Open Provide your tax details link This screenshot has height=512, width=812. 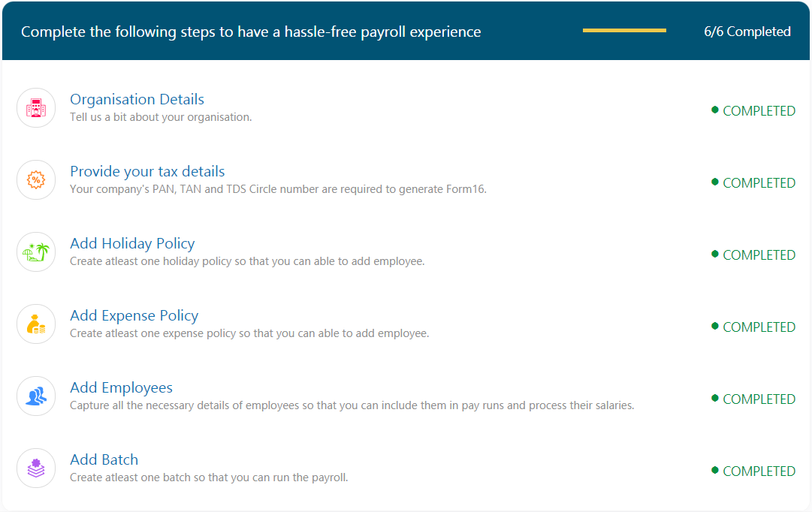pyautogui.click(x=147, y=171)
